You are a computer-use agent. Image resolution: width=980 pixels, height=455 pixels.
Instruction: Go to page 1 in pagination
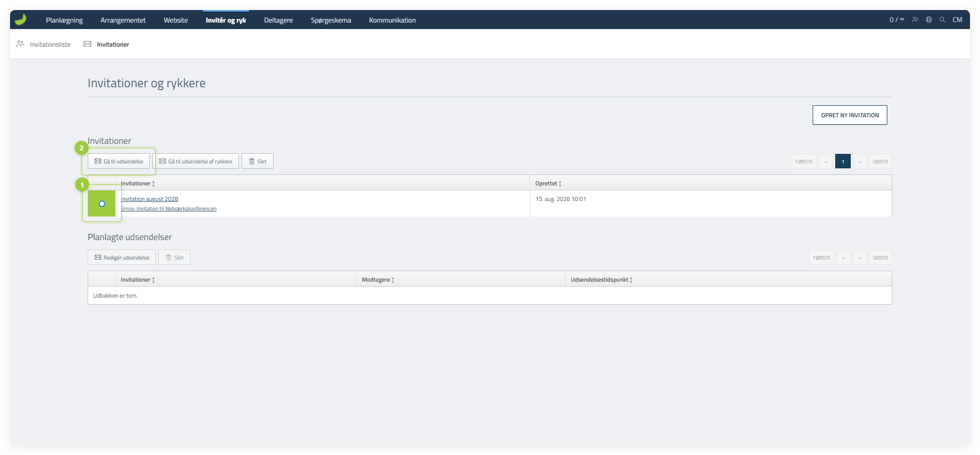pos(843,161)
